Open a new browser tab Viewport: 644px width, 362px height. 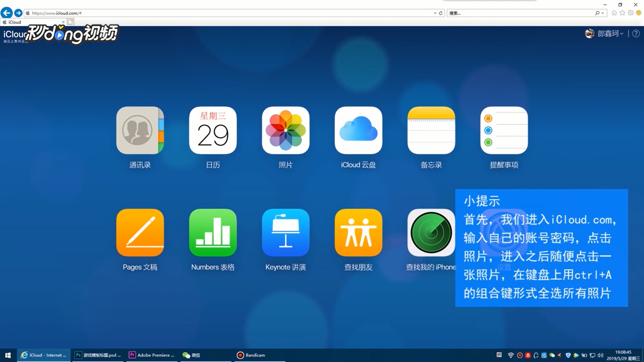70,22
